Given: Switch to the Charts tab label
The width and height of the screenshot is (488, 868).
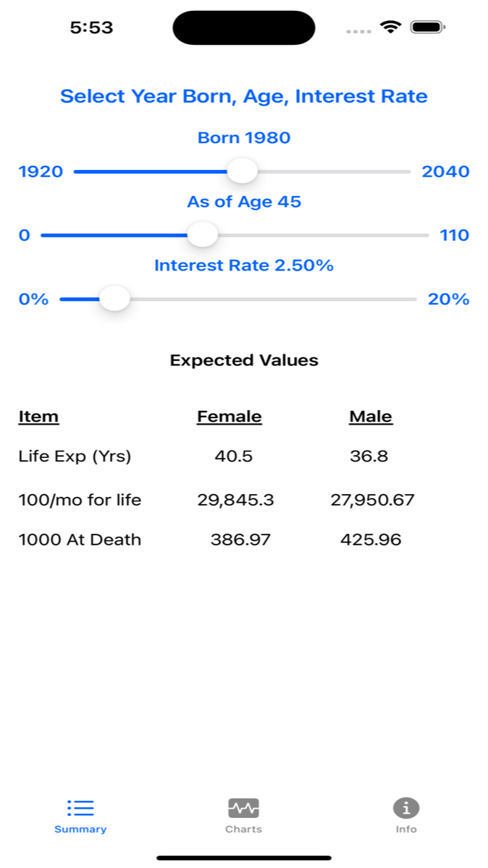Looking at the screenshot, I should pos(243,829).
